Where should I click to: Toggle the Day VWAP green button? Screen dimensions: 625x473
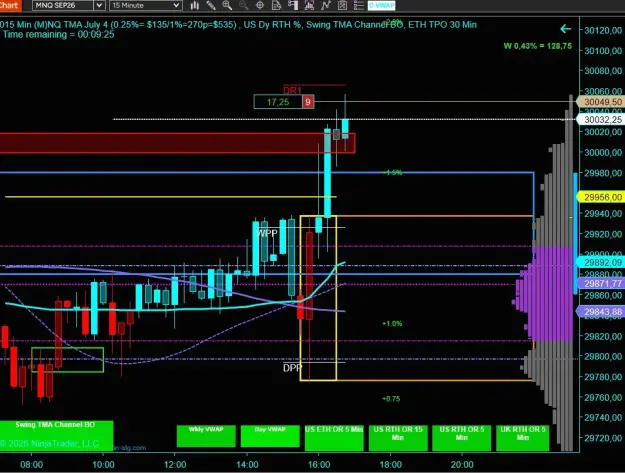(270, 436)
